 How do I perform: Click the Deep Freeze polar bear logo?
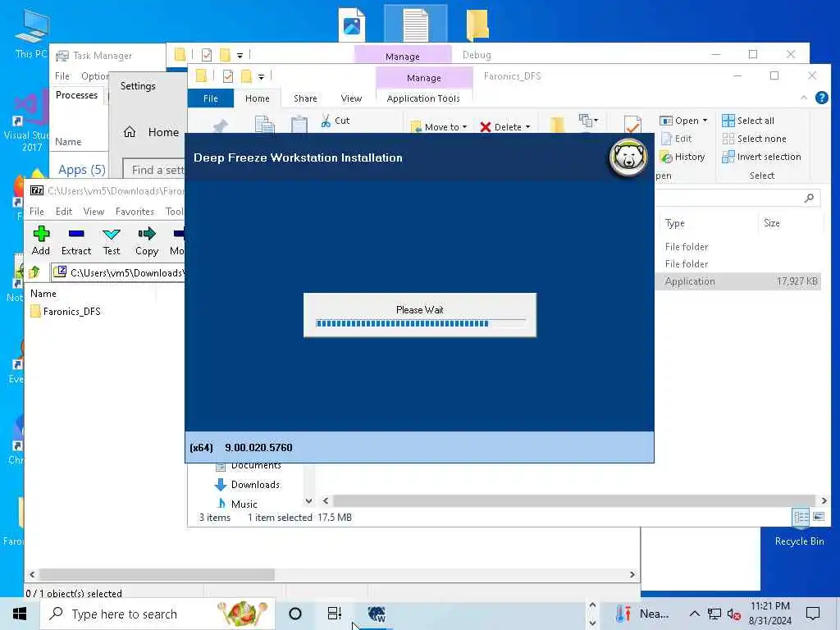pos(628,157)
